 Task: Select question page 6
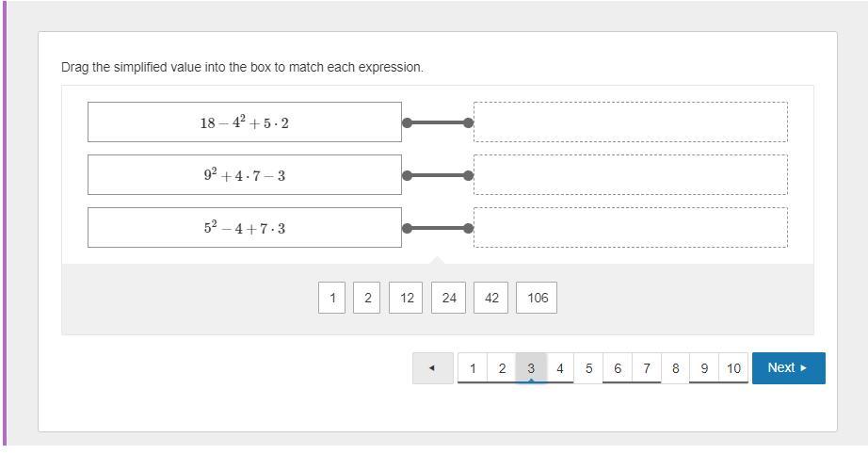618,368
